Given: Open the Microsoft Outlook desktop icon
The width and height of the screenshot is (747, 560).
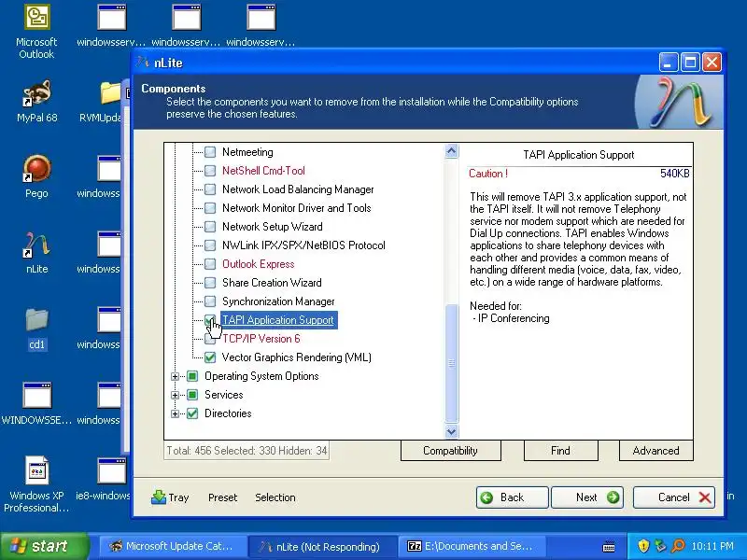Looking at the screenshot, I should tap(36, 32).
